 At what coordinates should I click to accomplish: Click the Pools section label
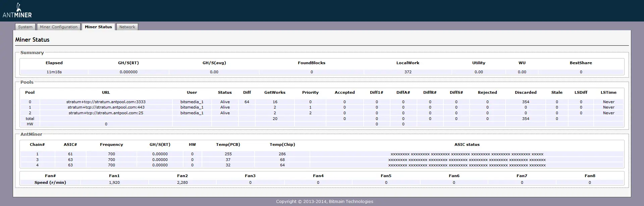point(27,82)
